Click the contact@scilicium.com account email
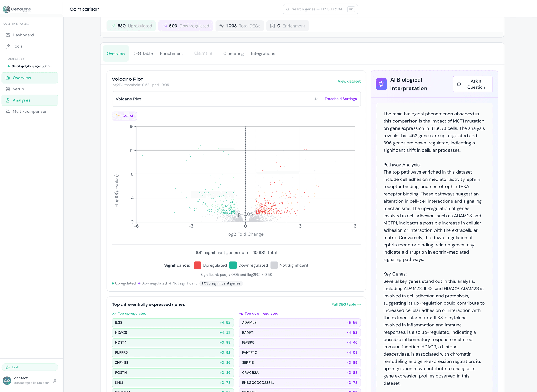Image resolution: width=537 pixels, height=392 pixels. (x=31, y=383)
